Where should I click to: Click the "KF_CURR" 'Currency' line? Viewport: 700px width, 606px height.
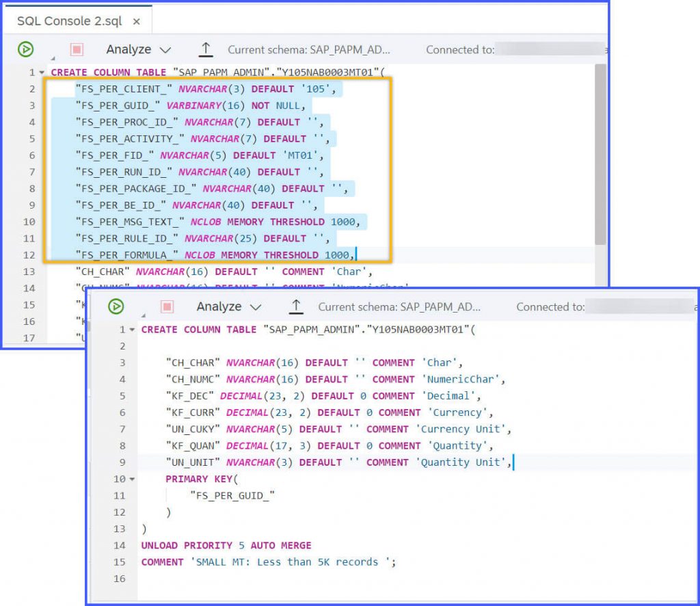point(329,412)
